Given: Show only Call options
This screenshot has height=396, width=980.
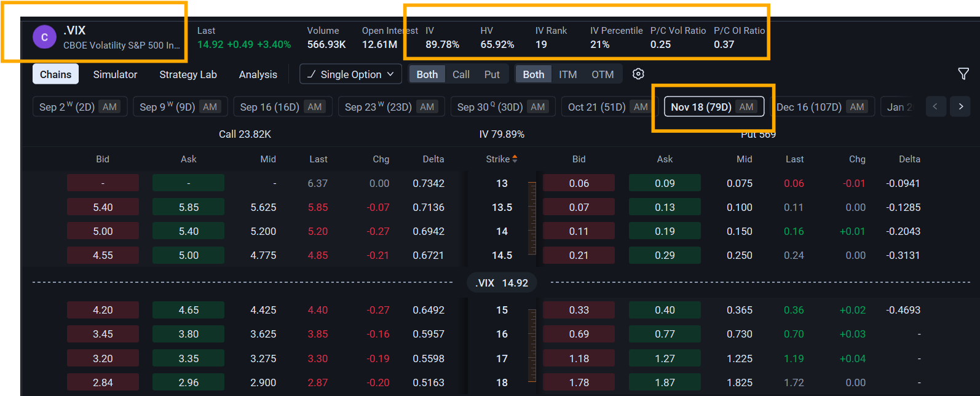Looking at the screenshot, I should pos(461,74).
